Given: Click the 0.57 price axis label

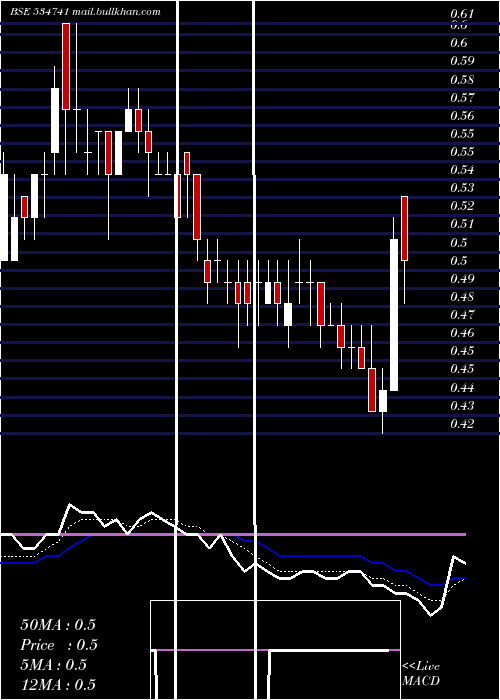Looking at the screenshot, I should [x=462, y=97].
